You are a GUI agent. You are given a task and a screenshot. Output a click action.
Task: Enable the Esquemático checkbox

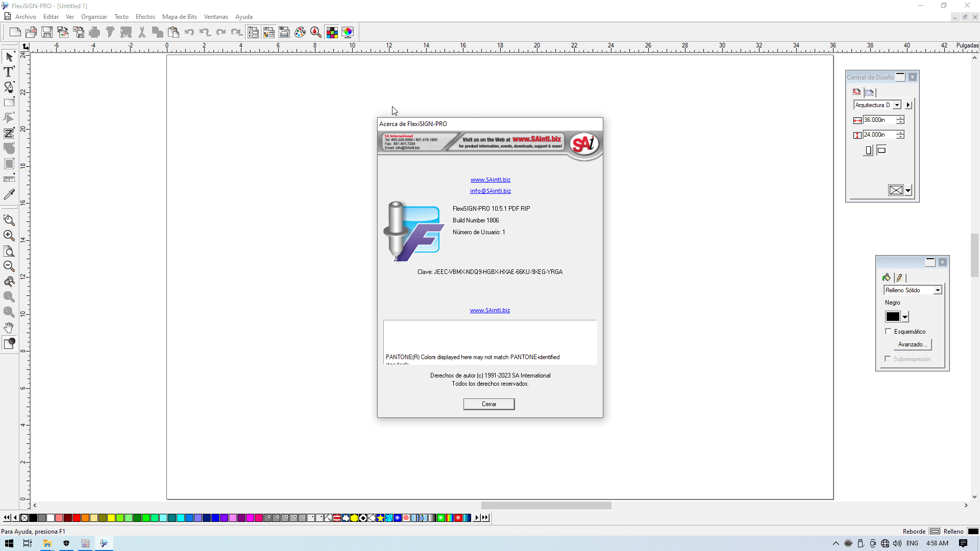[888, 332]
